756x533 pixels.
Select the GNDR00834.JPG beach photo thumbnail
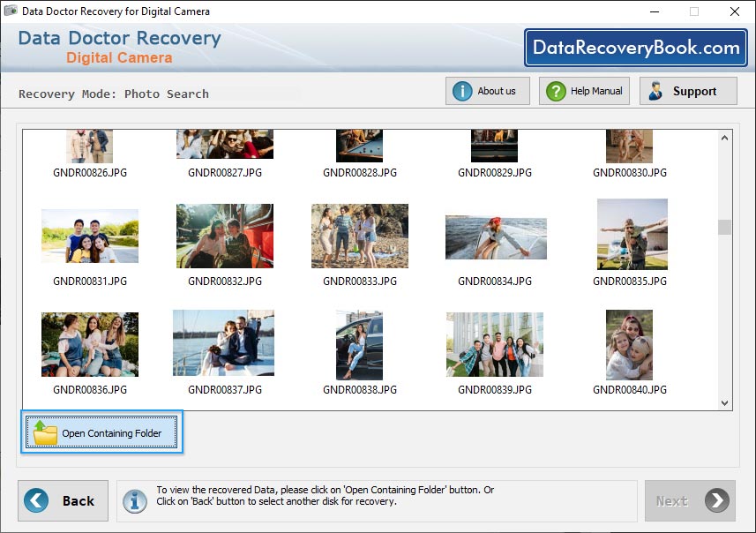coord(496,236)
